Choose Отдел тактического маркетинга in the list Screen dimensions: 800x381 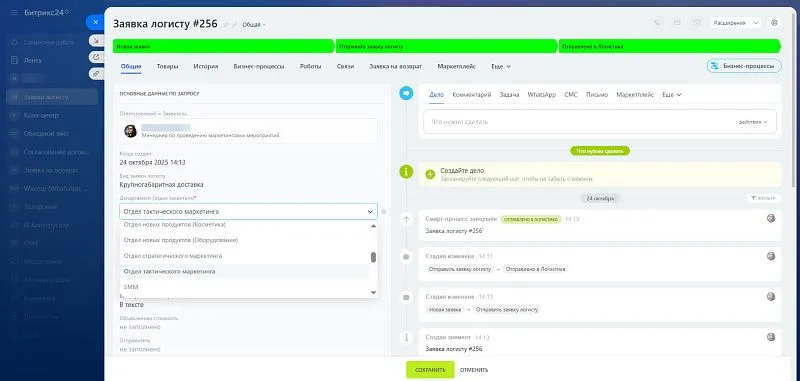[245, 271]
